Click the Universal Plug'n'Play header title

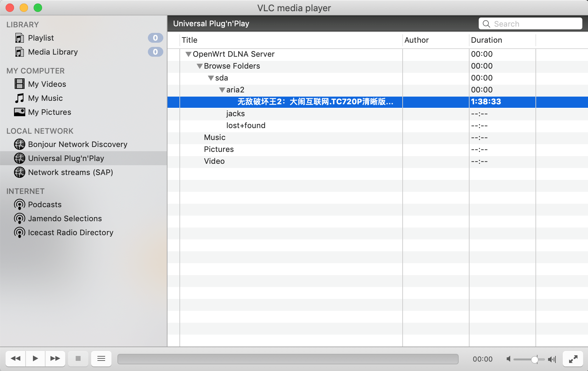coord(211,23)
